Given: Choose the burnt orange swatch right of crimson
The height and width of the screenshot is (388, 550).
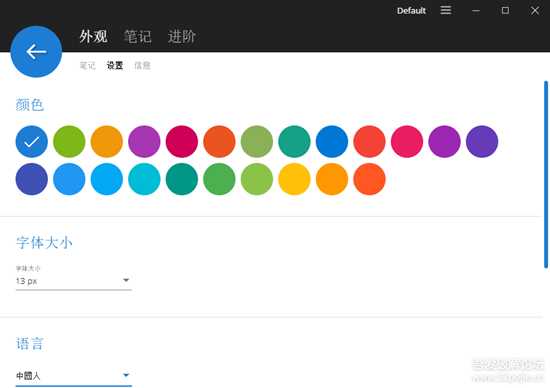Looking at the screenshot, I should pos(219,141).
